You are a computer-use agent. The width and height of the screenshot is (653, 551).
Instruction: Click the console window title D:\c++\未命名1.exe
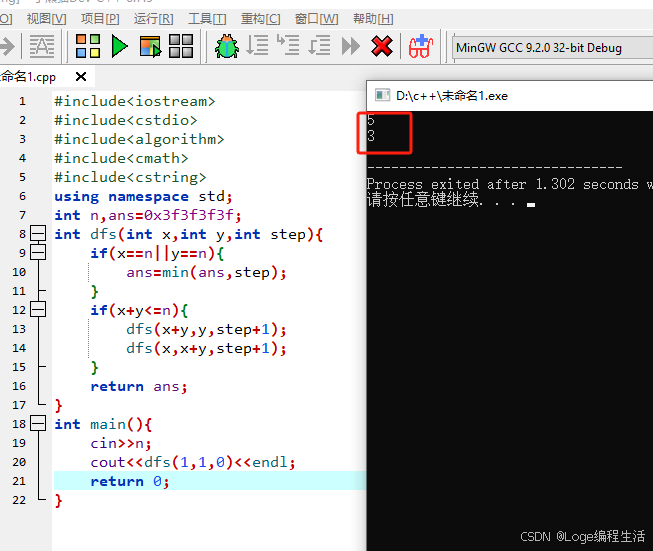tap(451, 96)
